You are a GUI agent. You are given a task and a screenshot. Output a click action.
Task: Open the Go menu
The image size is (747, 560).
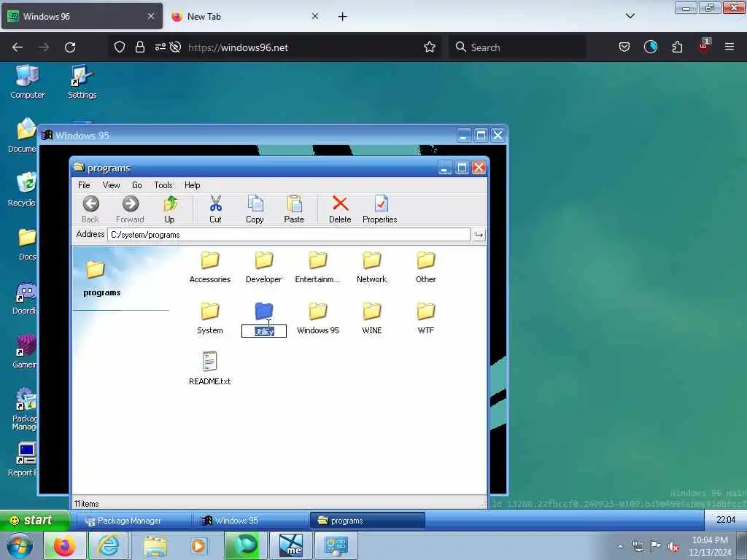pyautogui.click(x=136, y=185)
